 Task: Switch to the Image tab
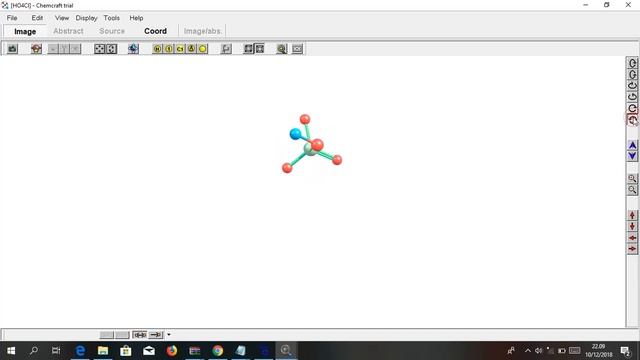pyautogui.click(x=25, y=31)
